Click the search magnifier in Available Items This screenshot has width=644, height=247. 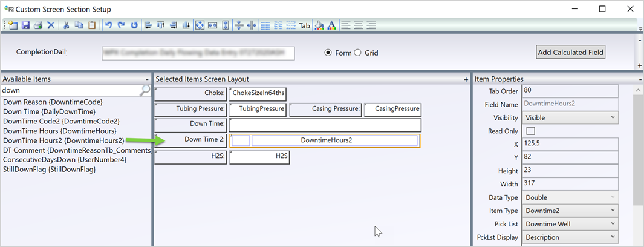145,90
